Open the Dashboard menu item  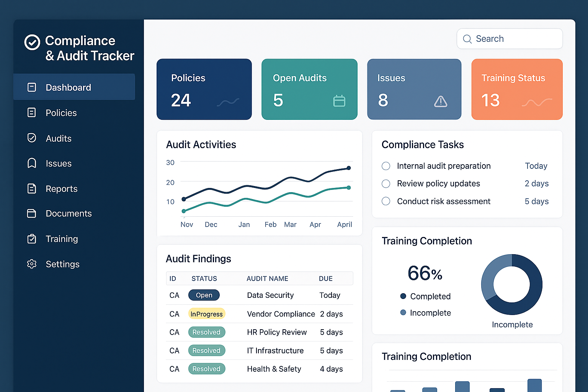click(x=74, y=87)
